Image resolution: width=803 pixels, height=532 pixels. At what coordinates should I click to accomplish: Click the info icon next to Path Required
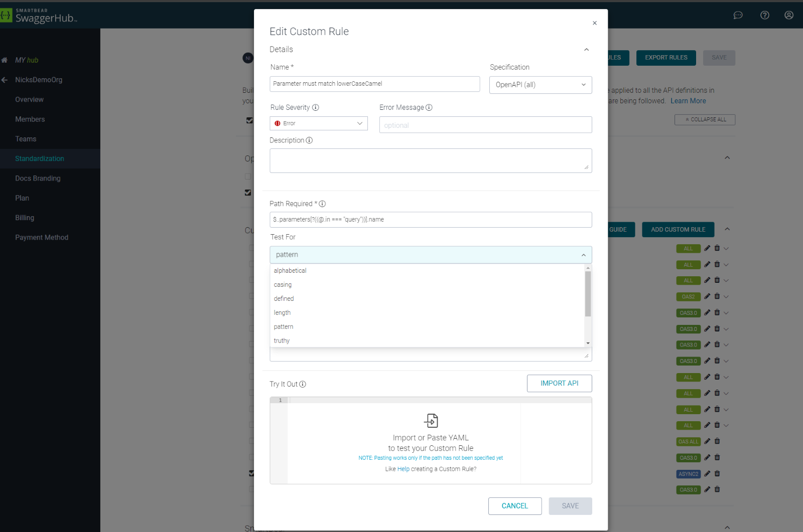322,204
